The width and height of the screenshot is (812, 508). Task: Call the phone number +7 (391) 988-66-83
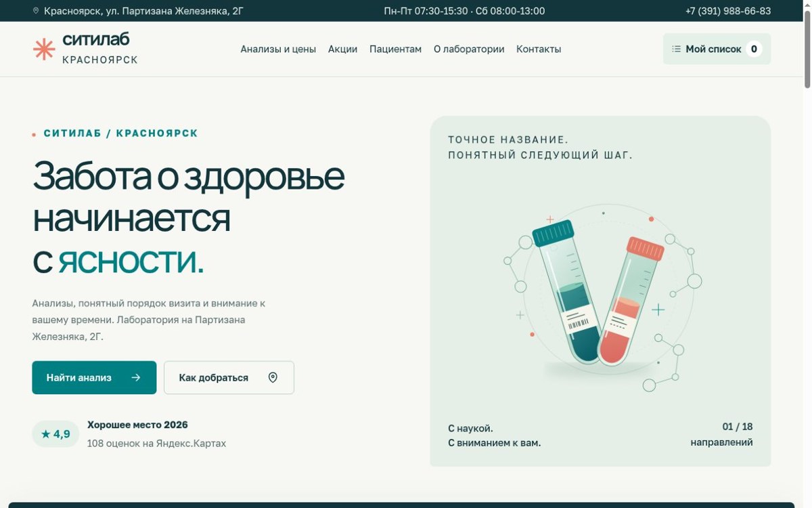pos(727,11)
